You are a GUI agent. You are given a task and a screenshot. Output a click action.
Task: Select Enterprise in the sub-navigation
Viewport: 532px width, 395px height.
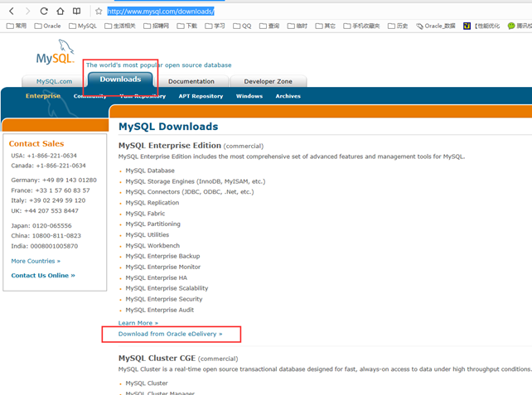click(x=43, y=96)
